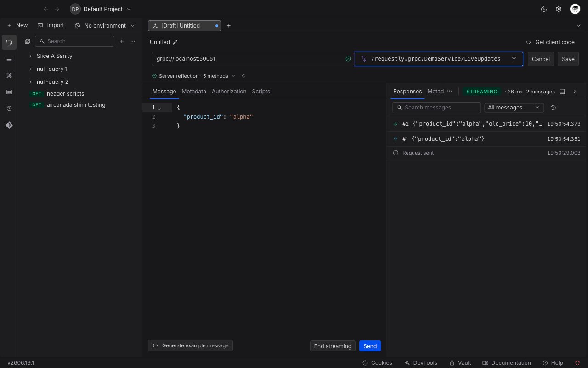The height and width of the screenshot is (368, 588).
Task: Toggle dark mode moon icon
Action: (x=544, y=9)
